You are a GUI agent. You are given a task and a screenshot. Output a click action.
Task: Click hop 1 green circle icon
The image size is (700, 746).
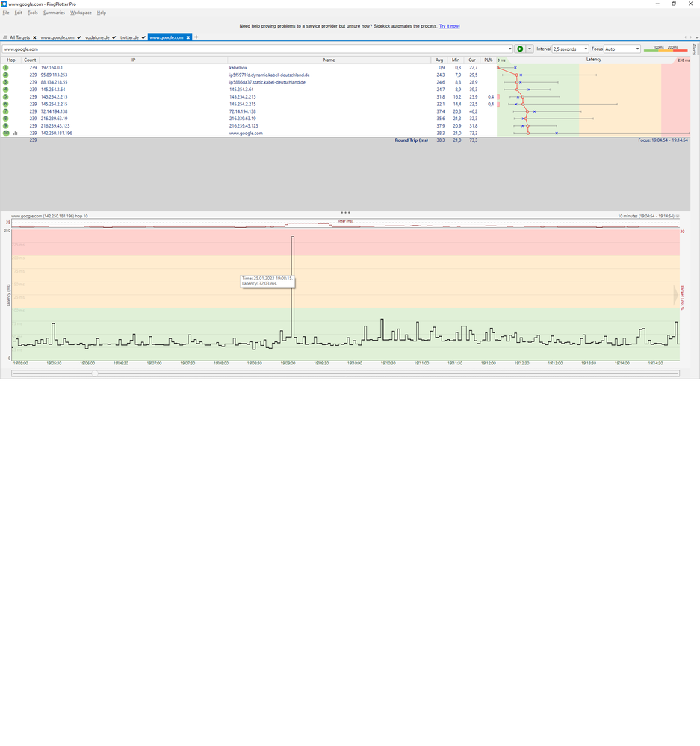6,67
